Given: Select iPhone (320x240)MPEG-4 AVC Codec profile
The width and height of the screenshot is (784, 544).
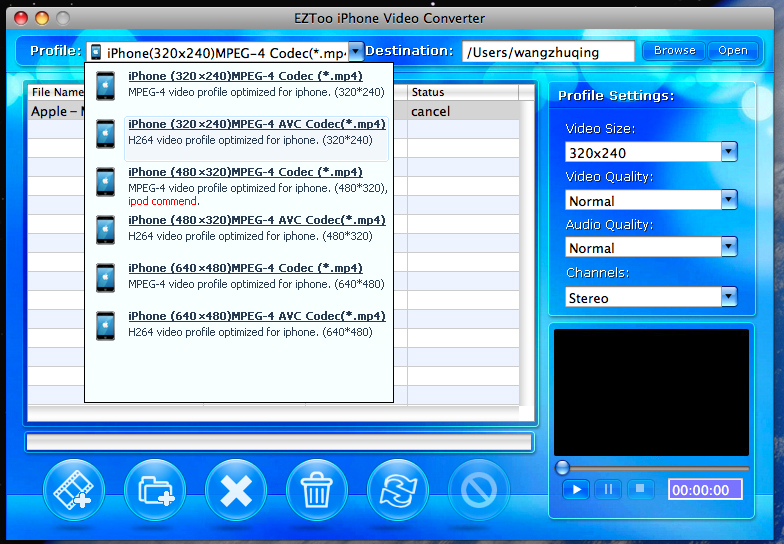Looking at the screenshot, I should (x=257, y=124).
